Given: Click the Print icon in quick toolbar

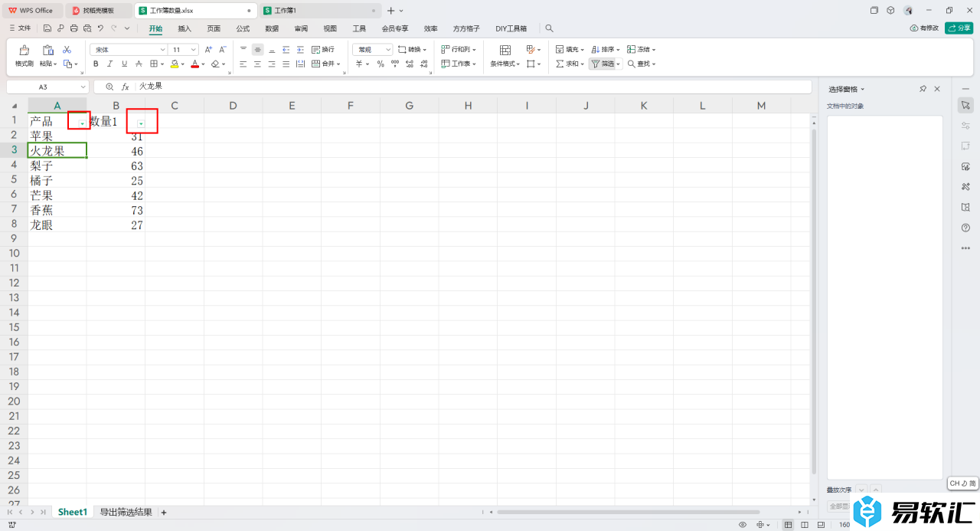Looking at the screenshot, I should (x=73, y=28).
